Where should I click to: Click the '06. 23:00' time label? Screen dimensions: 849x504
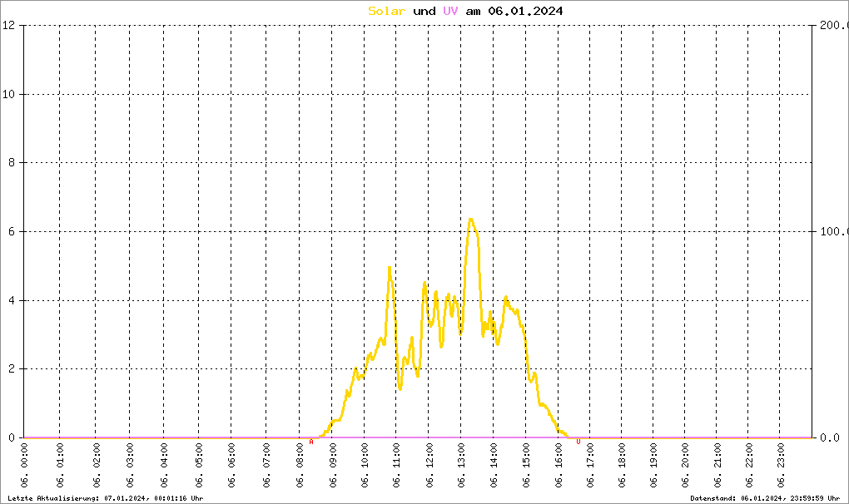[780, 466]
